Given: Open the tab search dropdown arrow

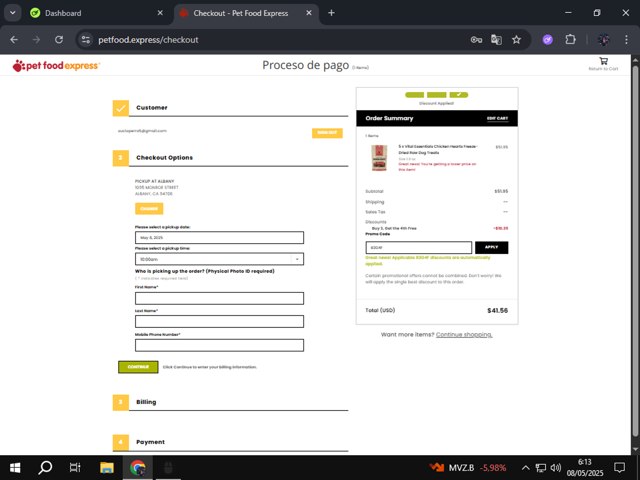Looking at the screenshot, I should click(x=13, y=13).
